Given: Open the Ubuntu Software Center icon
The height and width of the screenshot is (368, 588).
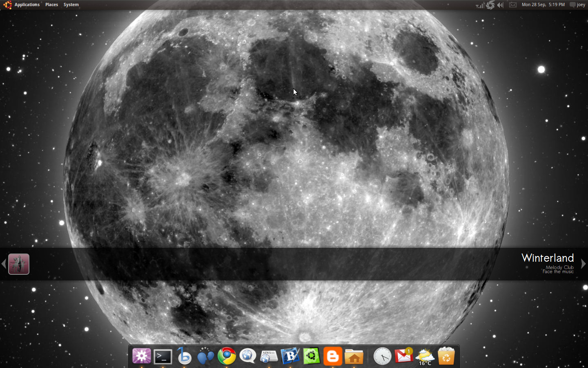Looking at the screenshot, I should coord(312,357).
